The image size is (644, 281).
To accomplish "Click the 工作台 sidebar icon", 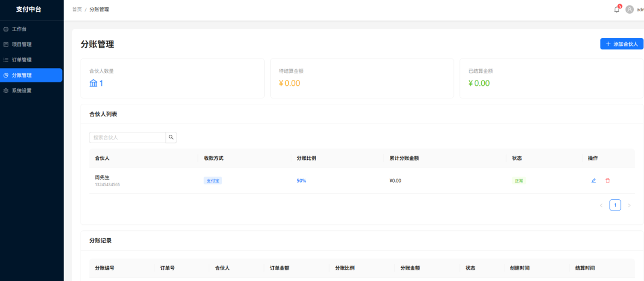I will pyautogui.click(x=6, y=29).
